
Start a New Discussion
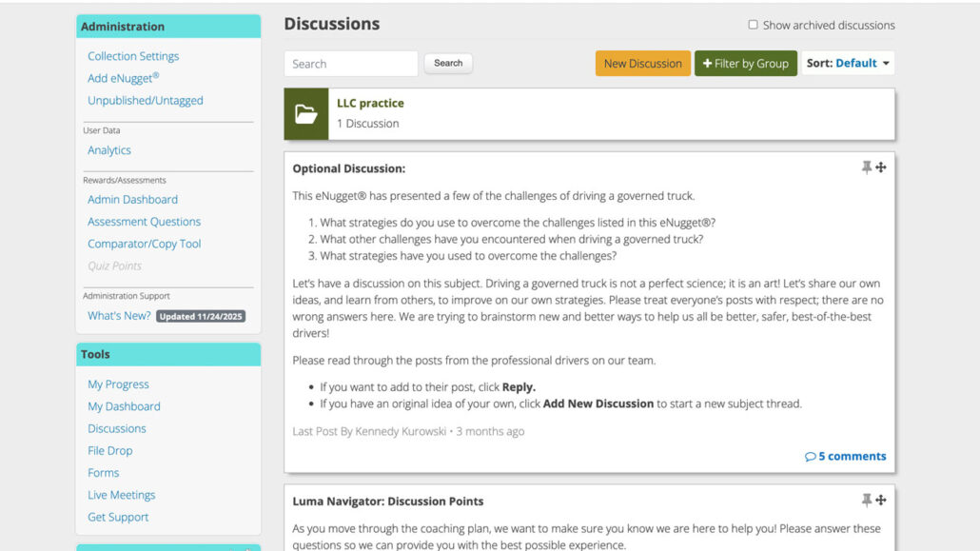(642, 63)
